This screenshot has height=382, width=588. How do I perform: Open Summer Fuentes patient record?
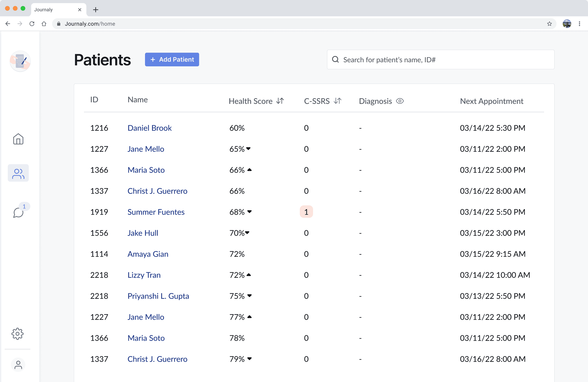pos(156,212)
